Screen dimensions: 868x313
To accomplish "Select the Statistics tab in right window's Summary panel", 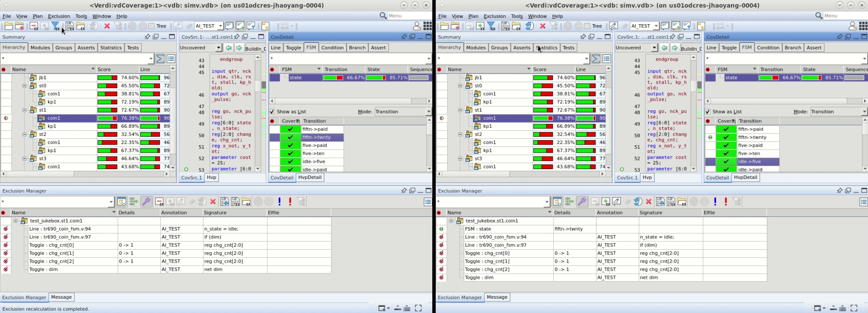I will [546, 48].
